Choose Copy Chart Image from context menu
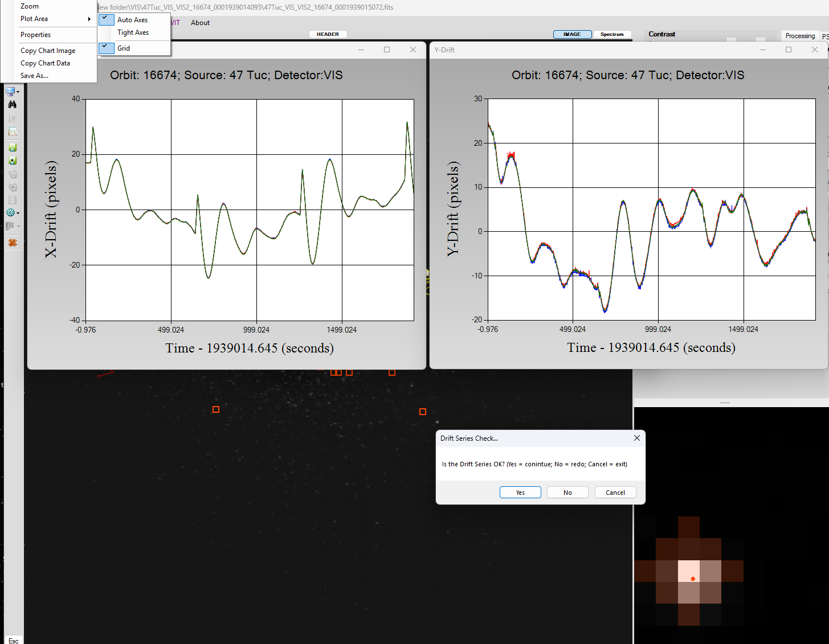829x644 pixels. click(x=48, y=51)
